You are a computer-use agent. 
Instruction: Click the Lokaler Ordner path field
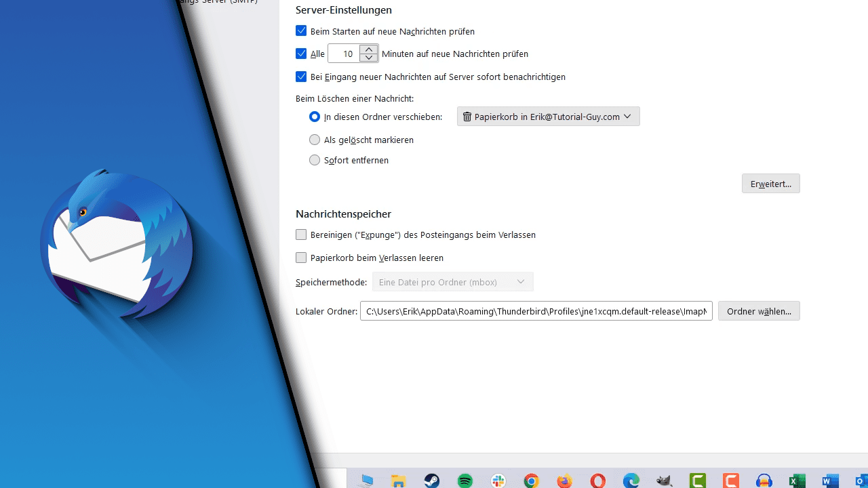[536, 310]
